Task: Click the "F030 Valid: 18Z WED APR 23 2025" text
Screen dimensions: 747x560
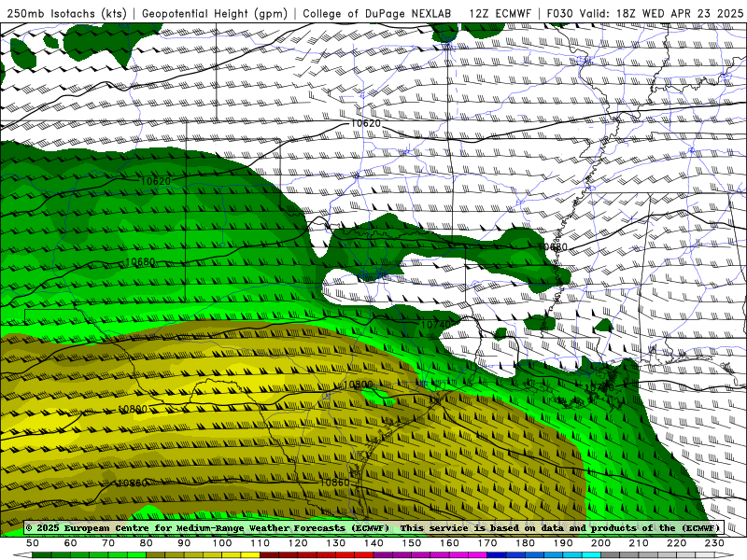Action: tap(645, 14)
